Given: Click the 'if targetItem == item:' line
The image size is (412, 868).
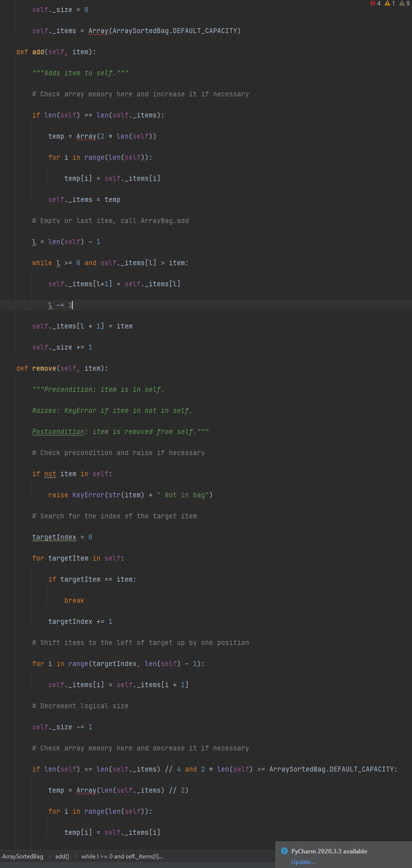Looking at the screenshot, I should coord(92,579).
